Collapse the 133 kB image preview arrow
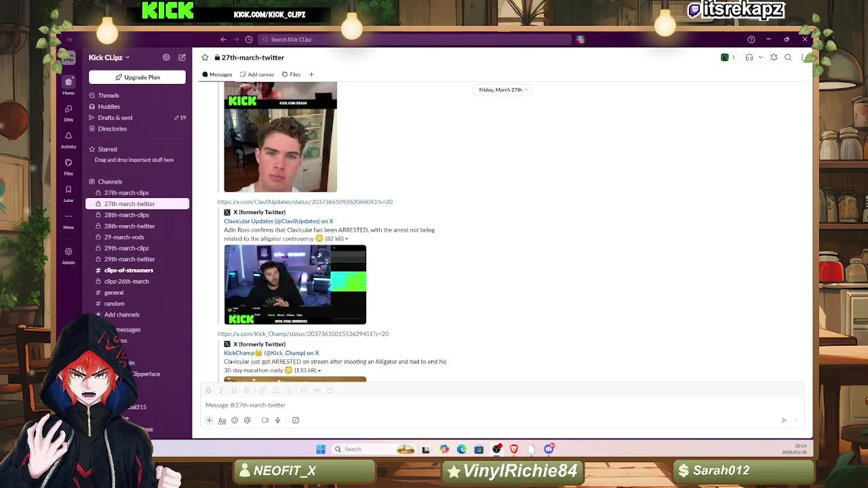The height and width of the screenshot is (488, 868). pos(319,371)
